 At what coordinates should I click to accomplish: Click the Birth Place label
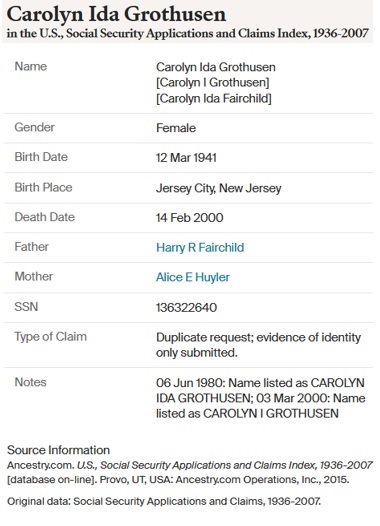43,187
